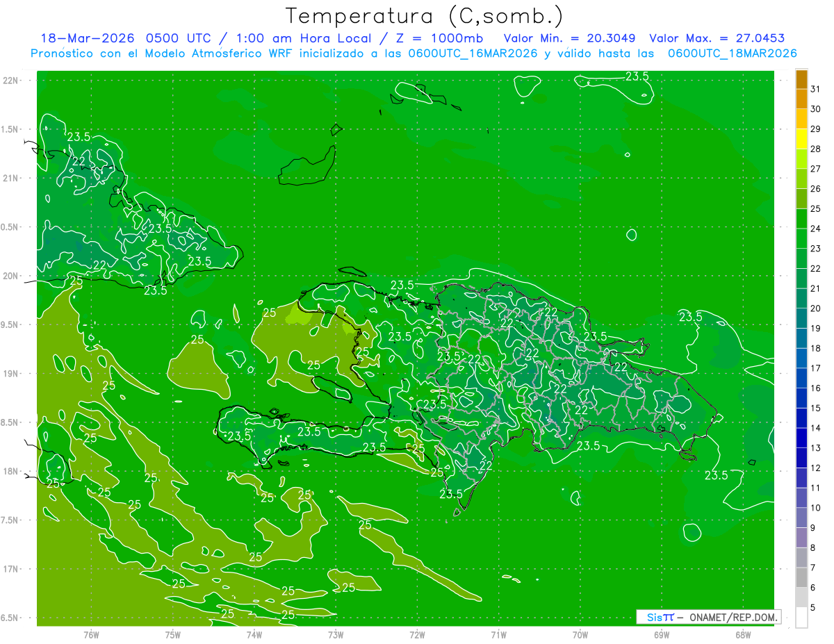The height and width of the screenshot is (644, 834).
Task: Click the blue swatch between 17 and 18
Action: coord(801,358)
